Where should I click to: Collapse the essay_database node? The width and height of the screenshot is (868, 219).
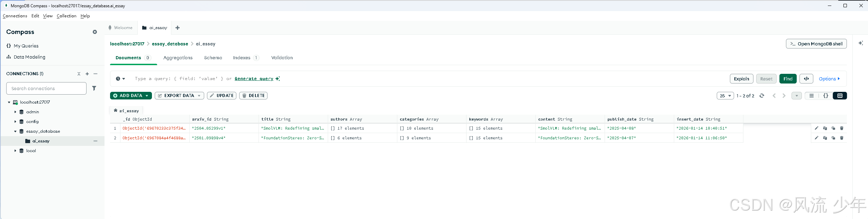click(x=15, y=131)
